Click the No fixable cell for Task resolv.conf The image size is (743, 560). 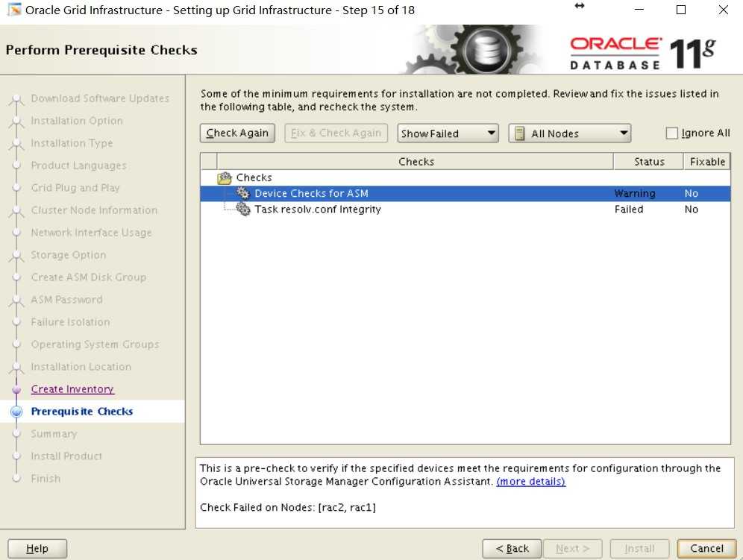coord(691,209)
